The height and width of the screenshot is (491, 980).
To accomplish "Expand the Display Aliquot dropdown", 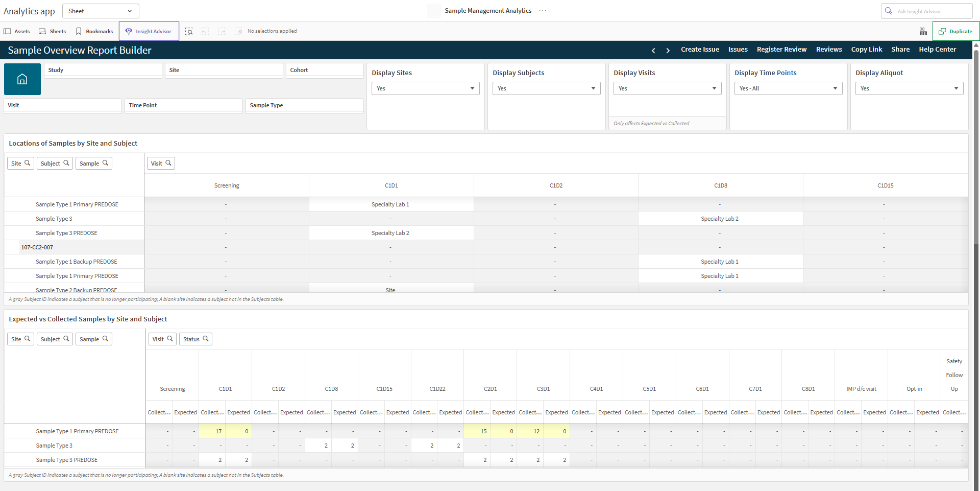I will click(x=909, y=88).
